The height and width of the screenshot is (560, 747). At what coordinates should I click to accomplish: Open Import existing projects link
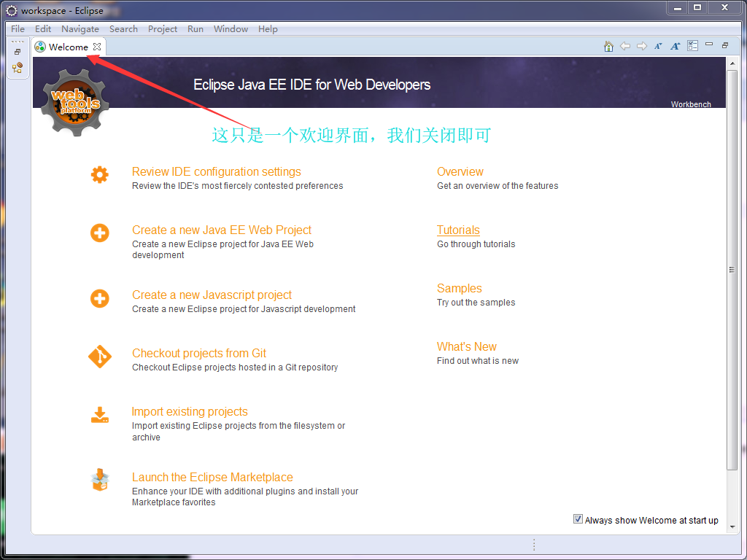click(190, 411)
